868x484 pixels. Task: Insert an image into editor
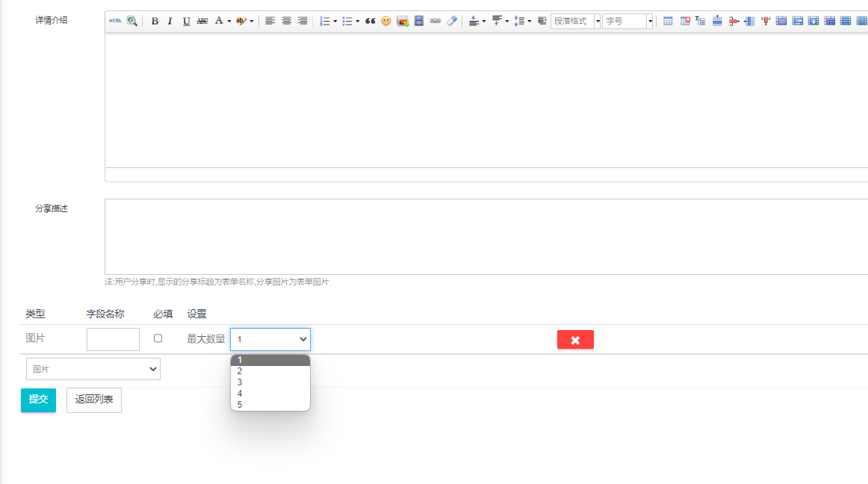tap(403, 21)
